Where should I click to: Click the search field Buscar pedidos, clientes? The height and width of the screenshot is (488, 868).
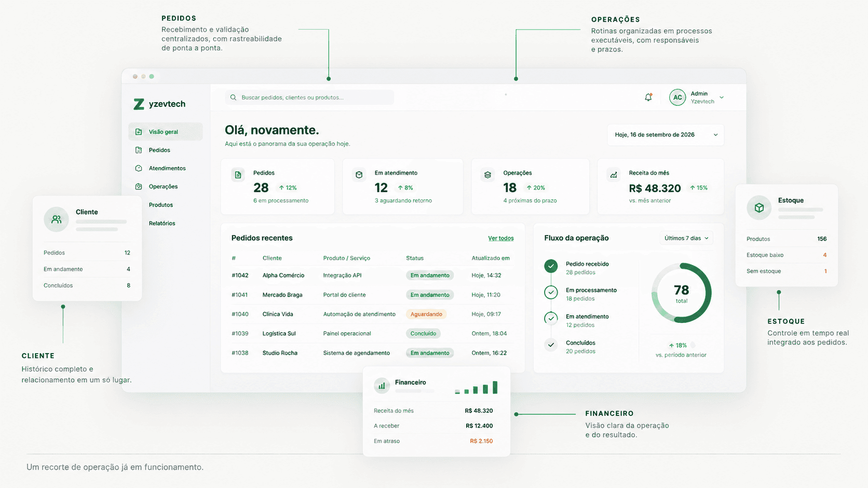pyautogui.click(x=309, y=97)
